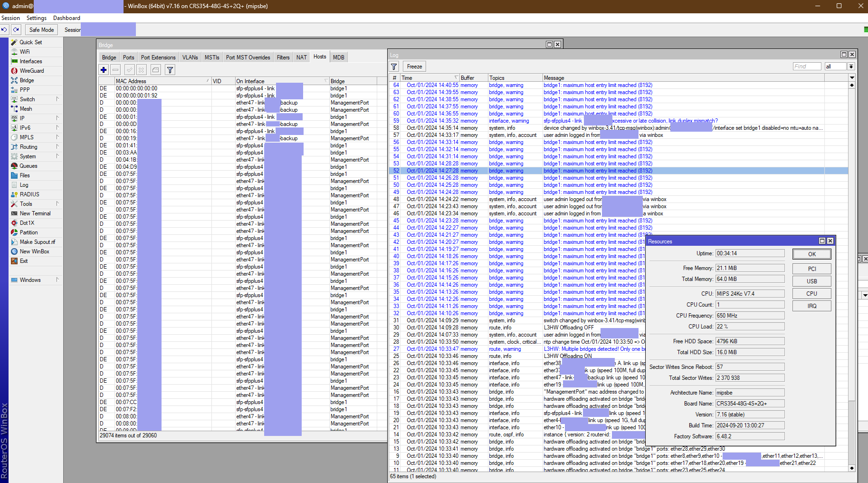
Task: Freeze the log output
Action: tap(414, 66)
